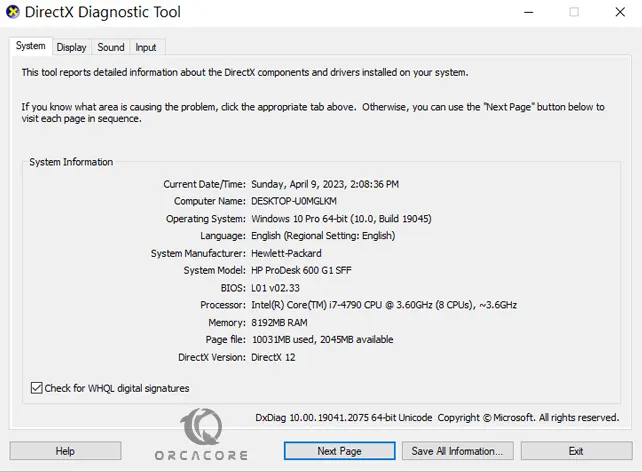Select Hewlett-Packard manufacturer value
The height and width of the screenshot is (472, 642).
pyautogui.click(x=286, y=253)
